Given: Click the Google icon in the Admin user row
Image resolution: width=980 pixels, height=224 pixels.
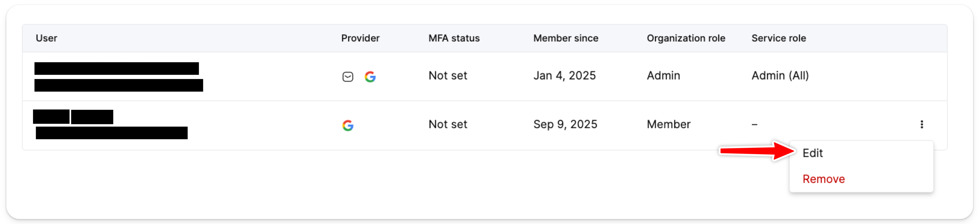Looking at the screenshot, I should tap(370, 77).
